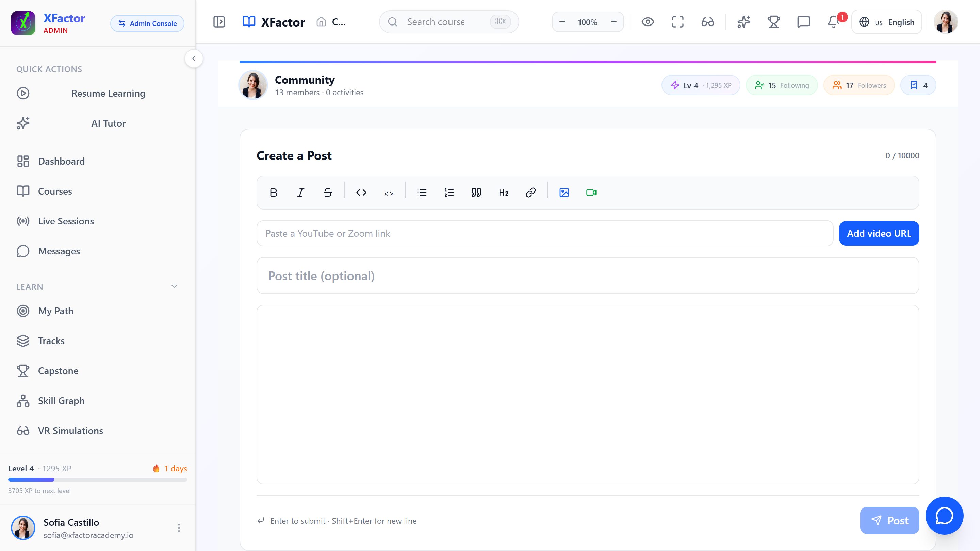
Task: Enter fullscreen mode
Action: click(677, 22)
